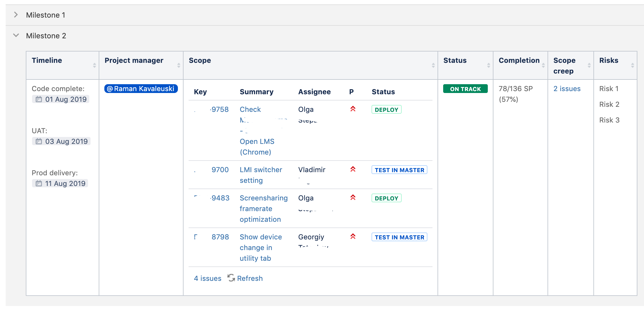This screenshot has width=644, height=311.
Task: Sort table by Timeline column arrows
Action: coord(94,65)
